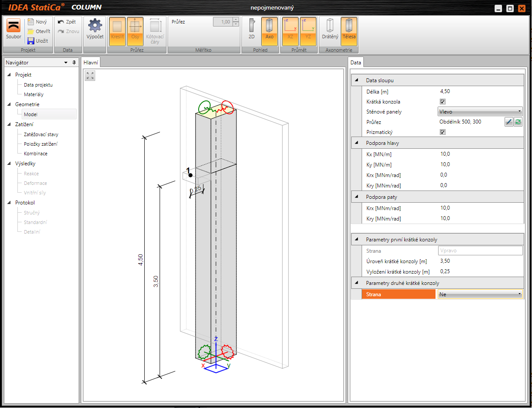This screenshot has height=408, width=532.
Task: Collapse the Geometrie tree node
Action: pos(10,104)
